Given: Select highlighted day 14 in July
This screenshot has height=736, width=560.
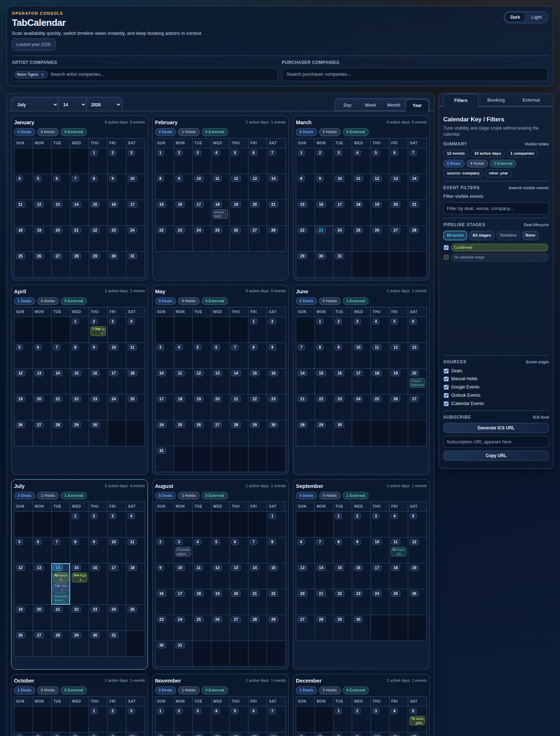Looking at the screenshot, I should [x=58, y=568].
